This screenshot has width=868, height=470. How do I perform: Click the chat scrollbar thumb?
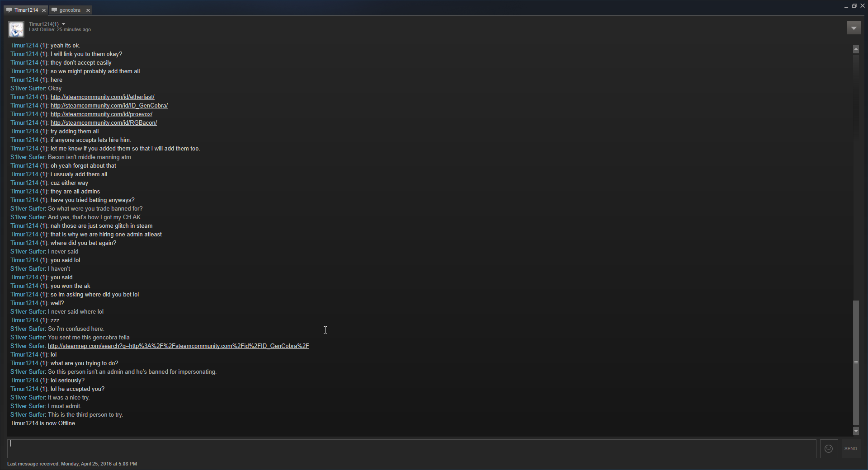(x=856, y=363)
